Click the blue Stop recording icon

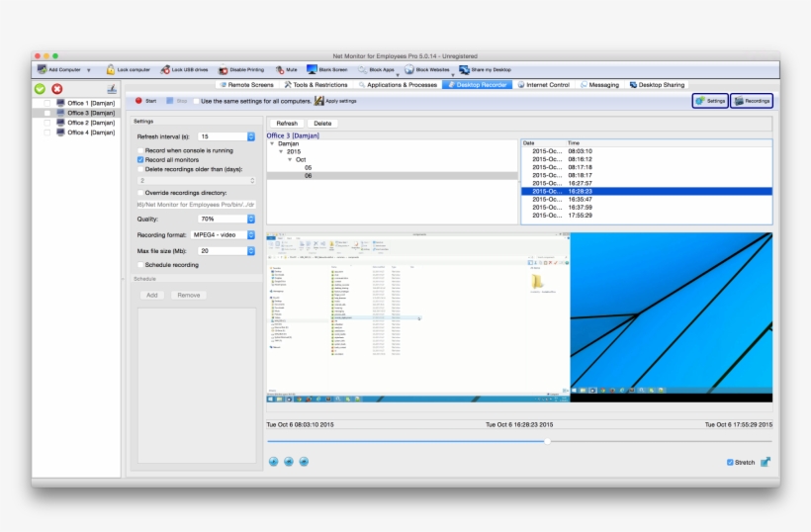tap(170, 101)
